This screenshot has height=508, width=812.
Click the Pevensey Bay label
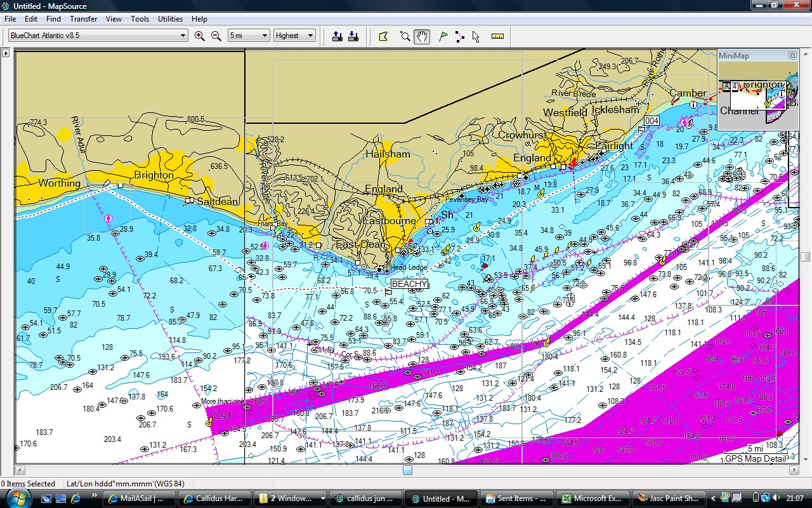[x=467, y=199]
